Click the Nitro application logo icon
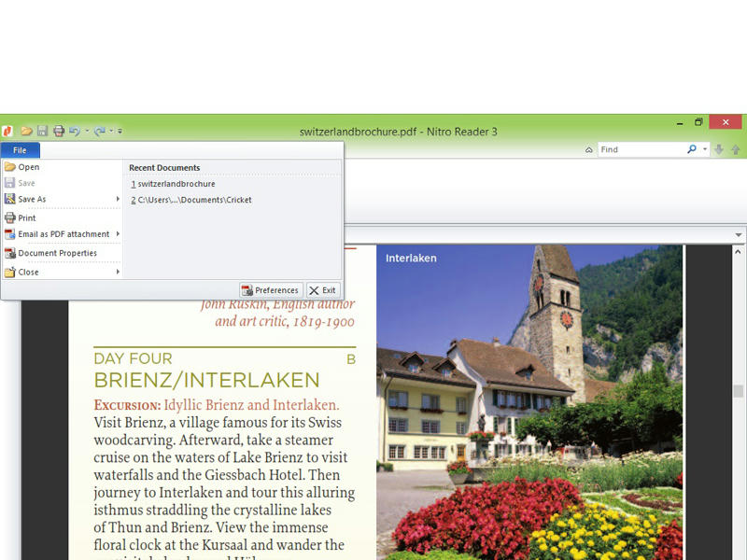The height and width of the screenshot is (560, 747). coord(7,131)
